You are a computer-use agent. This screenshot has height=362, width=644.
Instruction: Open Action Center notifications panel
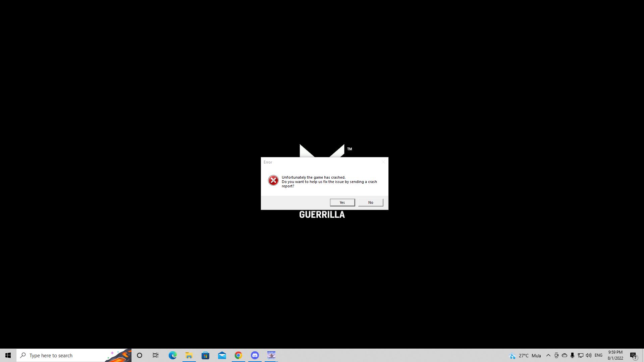pyautogui.click(x=633, y=356)
